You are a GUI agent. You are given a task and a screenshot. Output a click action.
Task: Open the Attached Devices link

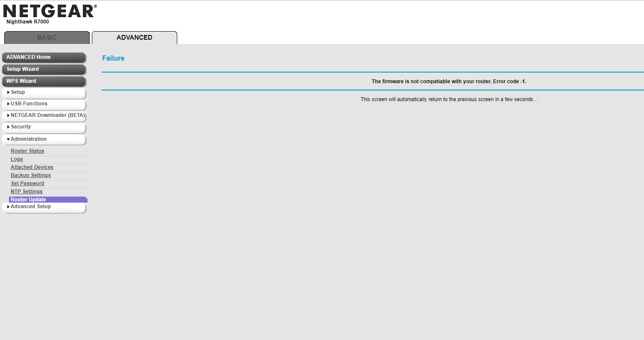[x=32, y=167]
